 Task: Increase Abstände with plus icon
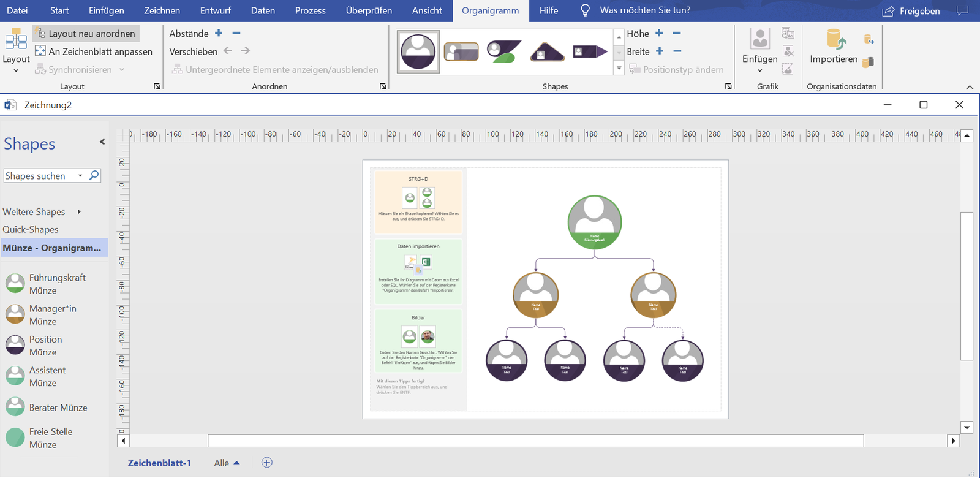(x=219, y=33)
